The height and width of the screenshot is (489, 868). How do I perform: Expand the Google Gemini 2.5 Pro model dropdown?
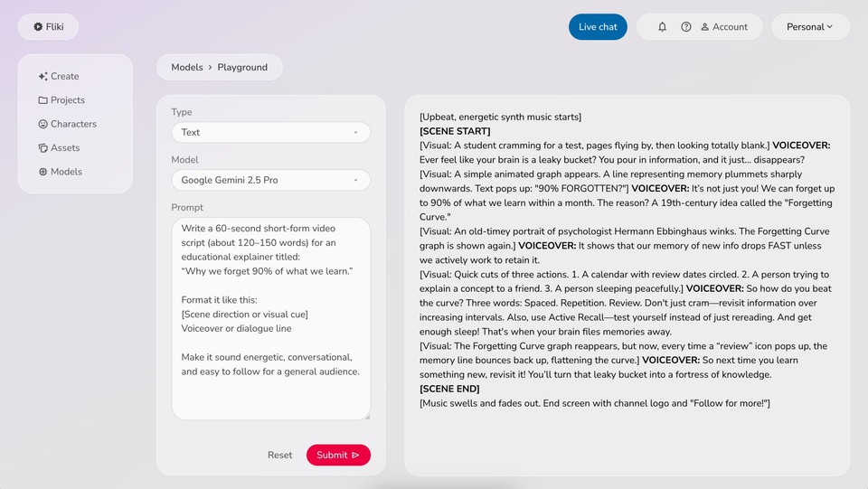coord(270,180)
